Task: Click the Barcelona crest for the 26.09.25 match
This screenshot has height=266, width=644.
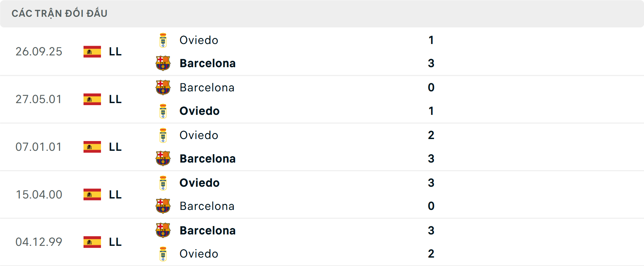Action: (163, 63)
